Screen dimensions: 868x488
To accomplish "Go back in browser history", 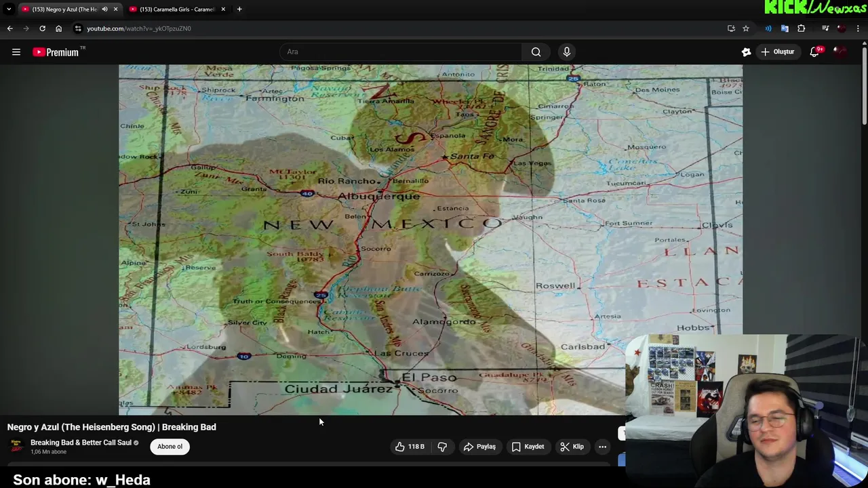I will pos(9,28).
